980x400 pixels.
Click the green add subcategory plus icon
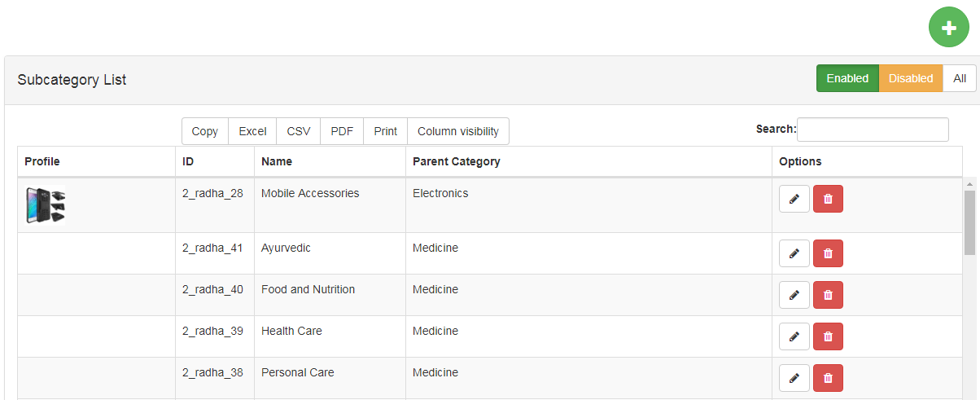[948, 28]
